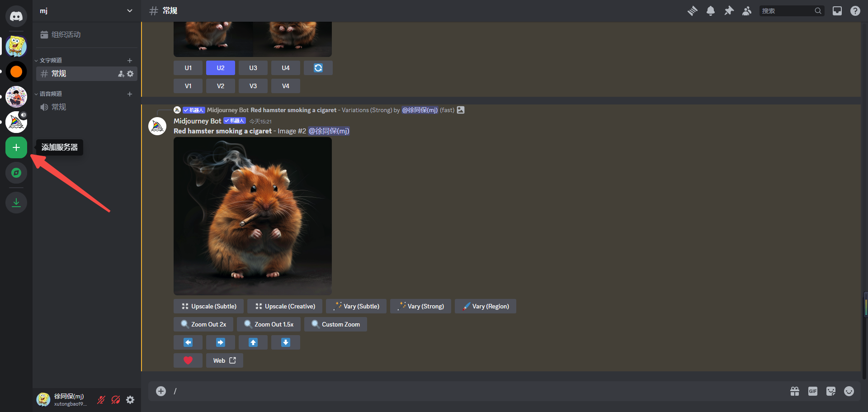Click the V3 variation button

253,86
